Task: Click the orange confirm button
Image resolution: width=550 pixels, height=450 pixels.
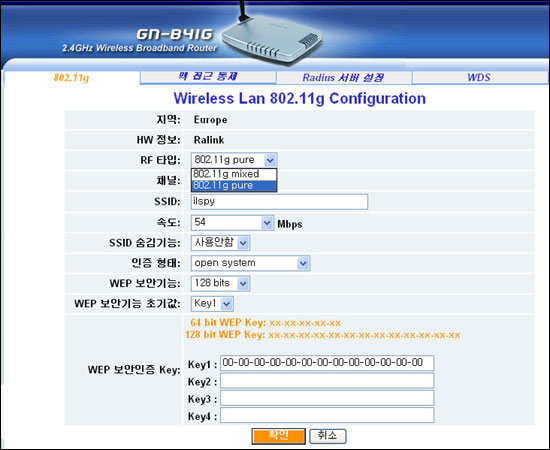Action: [279, 436]
